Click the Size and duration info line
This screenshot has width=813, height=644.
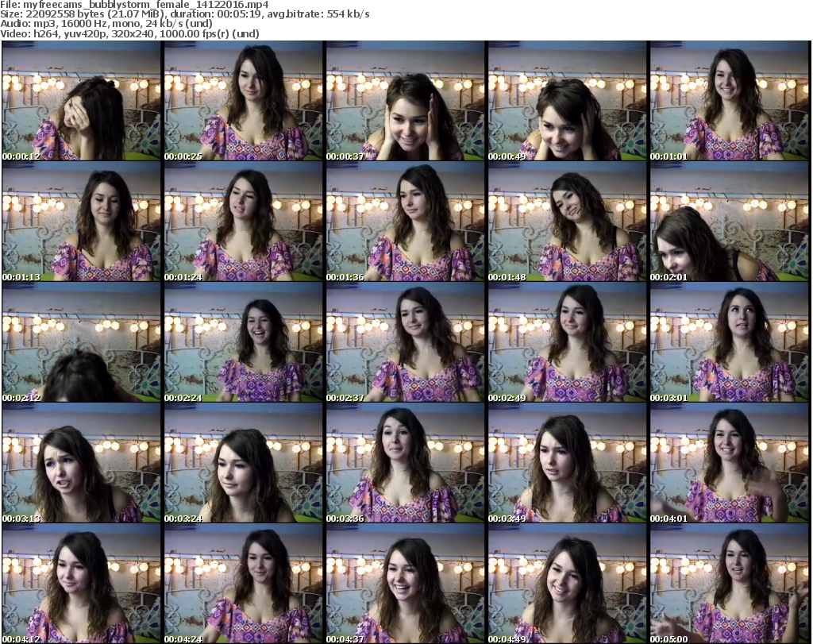184,14
